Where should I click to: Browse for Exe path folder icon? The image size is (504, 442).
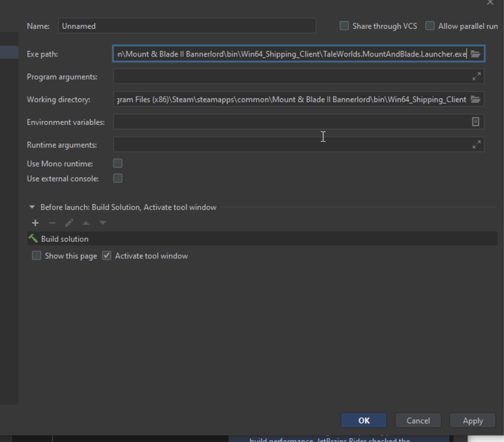[475, 54]
